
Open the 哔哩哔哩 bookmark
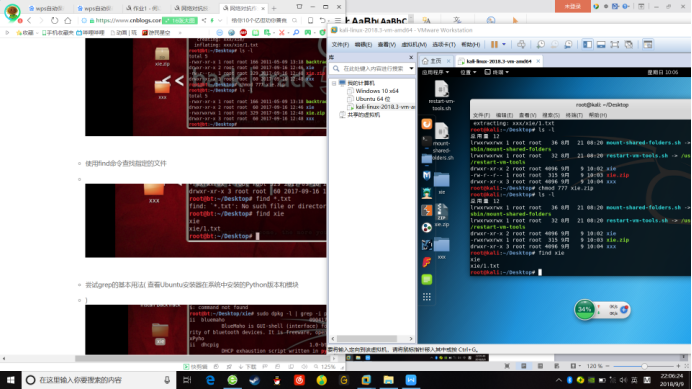point(90,33)
